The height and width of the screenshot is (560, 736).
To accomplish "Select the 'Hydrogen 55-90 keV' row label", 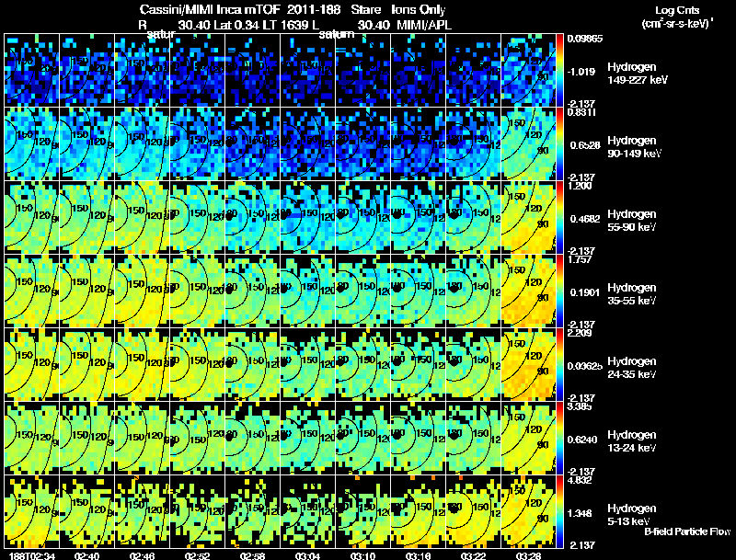I will click(632, 221).
